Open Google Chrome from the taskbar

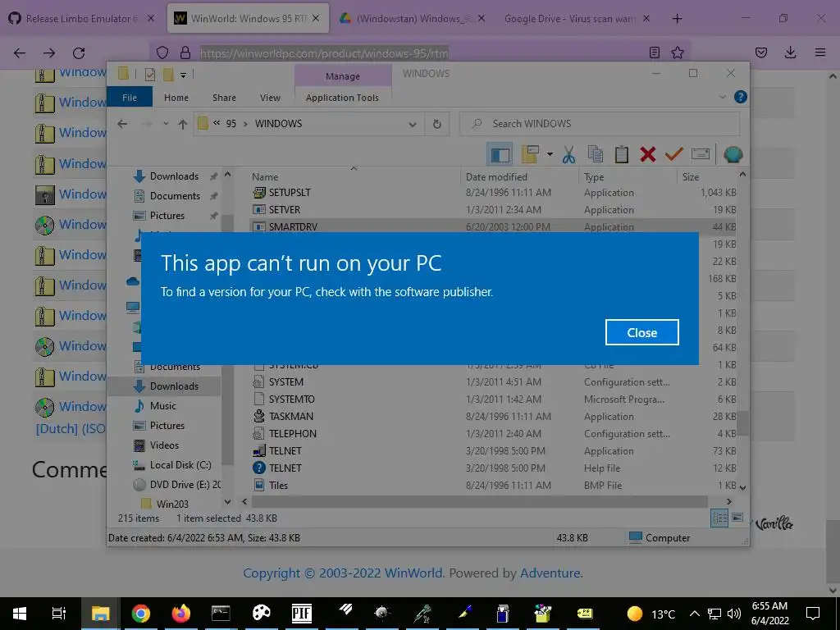[140, 614]
